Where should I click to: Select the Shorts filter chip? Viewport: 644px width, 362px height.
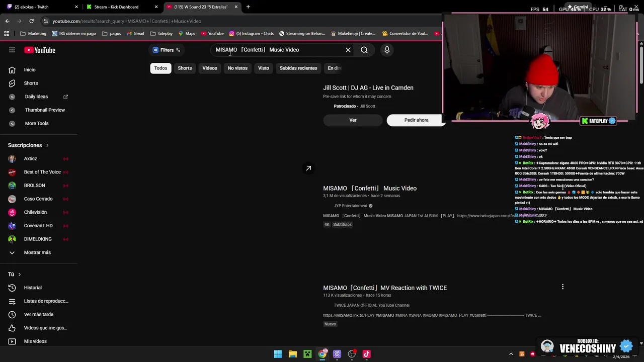point(185,68)
